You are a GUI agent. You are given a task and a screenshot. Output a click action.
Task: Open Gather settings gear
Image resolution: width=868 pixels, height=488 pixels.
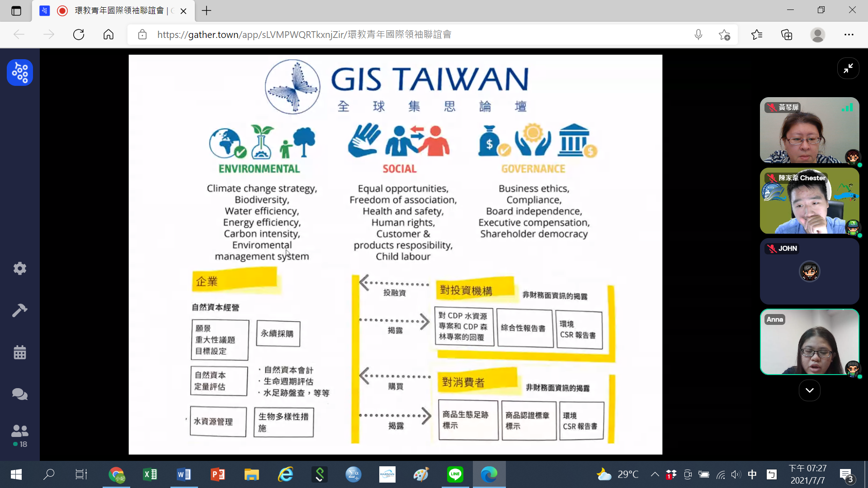tap(20, 268)
